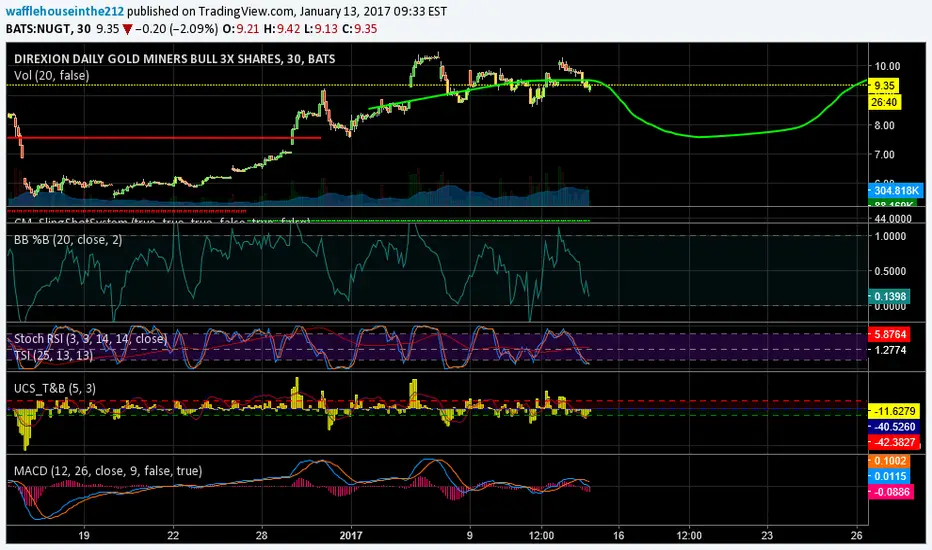
Task: Click the 16 date axis label
Action: coord(619,535)
